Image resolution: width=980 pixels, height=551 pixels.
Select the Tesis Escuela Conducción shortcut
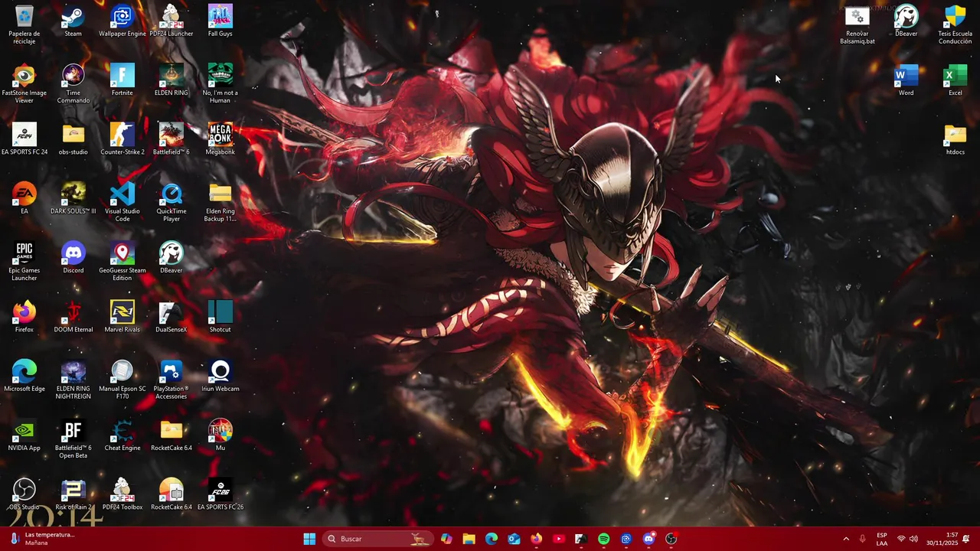[955, 24]
